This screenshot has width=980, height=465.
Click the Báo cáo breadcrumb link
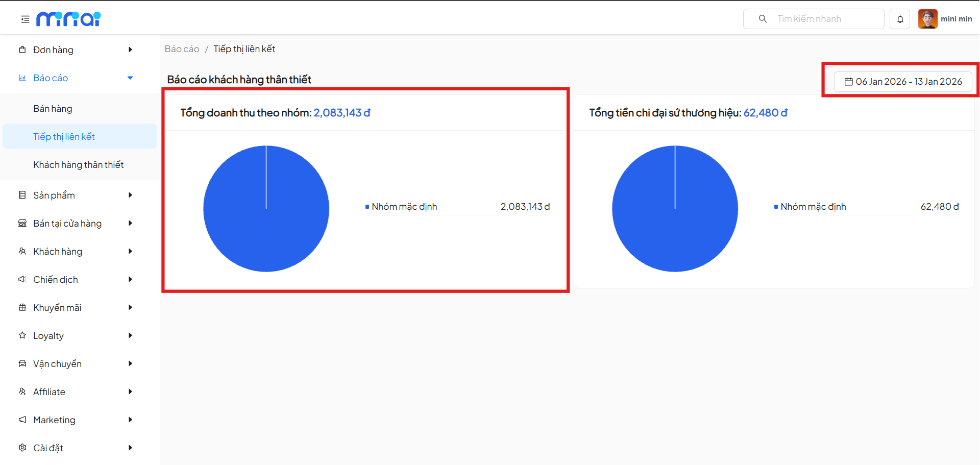click(182, 49)
